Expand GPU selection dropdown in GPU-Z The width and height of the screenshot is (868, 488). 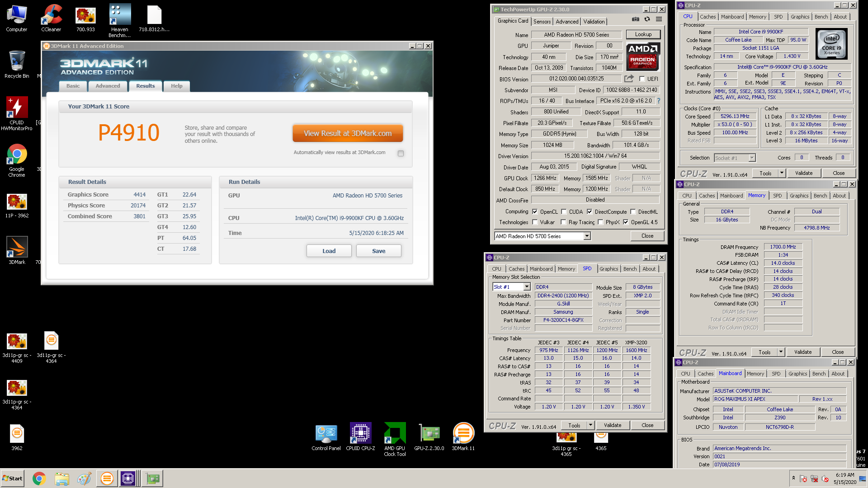click(x=586, y=236)
